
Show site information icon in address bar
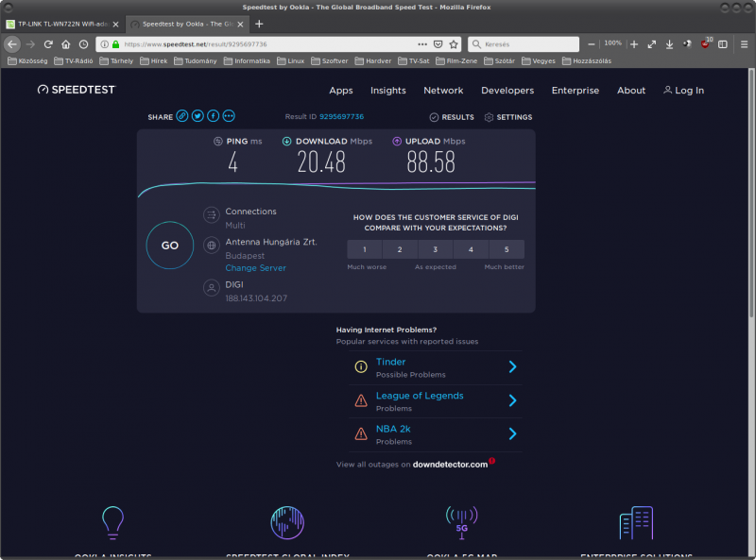point(105,44)
